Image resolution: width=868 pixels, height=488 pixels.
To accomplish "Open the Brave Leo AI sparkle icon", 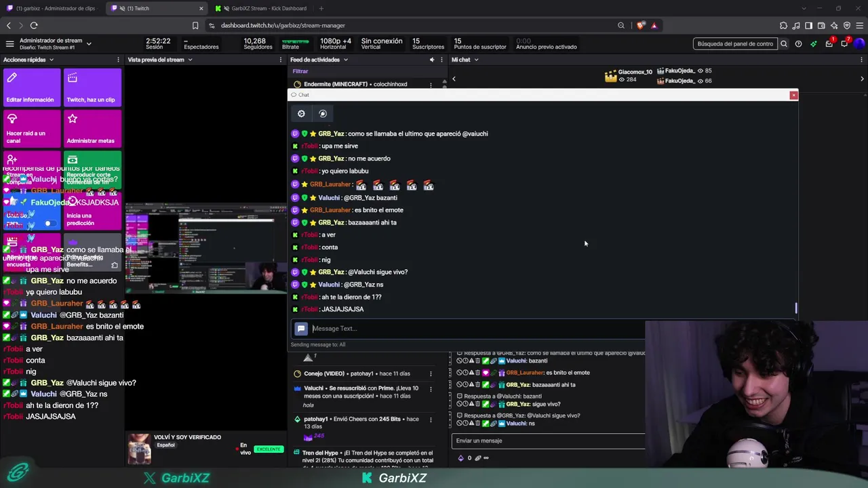I will click(x=834, y=25).
